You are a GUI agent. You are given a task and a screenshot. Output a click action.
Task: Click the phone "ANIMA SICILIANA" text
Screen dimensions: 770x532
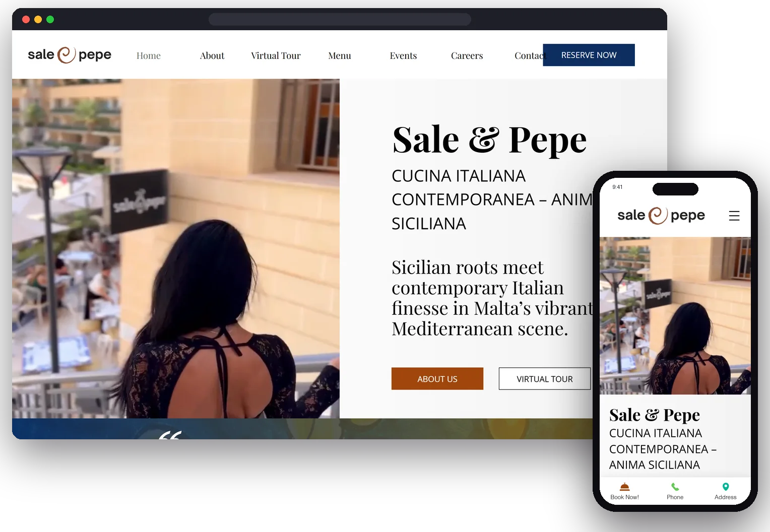click(x=655, y=465)
